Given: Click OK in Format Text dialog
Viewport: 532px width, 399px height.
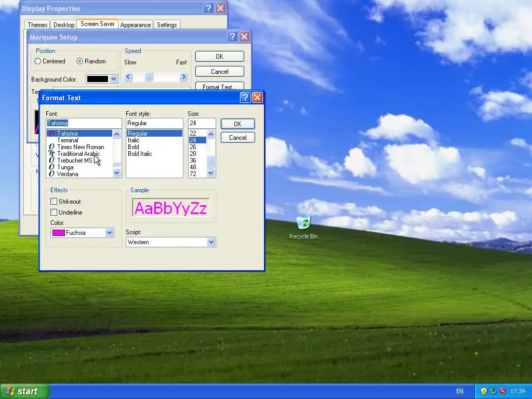Looking at the screenshot, I should pyautogui.click(x=237, y=124).
